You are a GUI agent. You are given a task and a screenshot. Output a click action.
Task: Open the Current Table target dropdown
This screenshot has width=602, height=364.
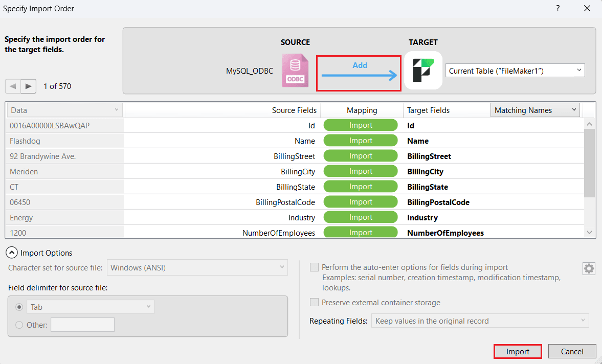point(515,71)
